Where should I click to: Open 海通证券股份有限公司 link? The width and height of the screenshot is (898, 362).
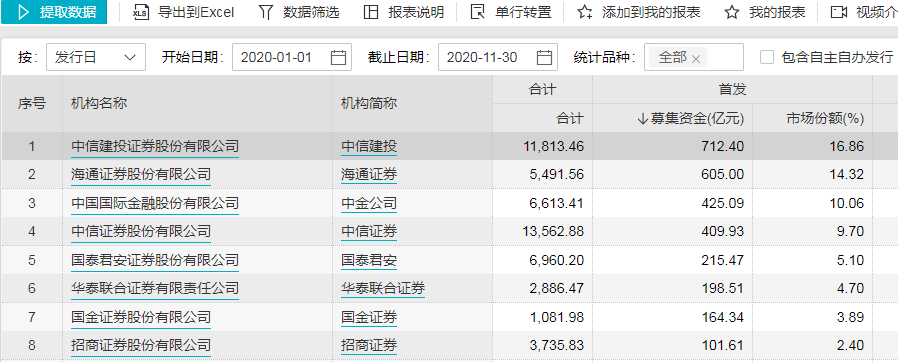pyautogui.click(x=141, y=174)
